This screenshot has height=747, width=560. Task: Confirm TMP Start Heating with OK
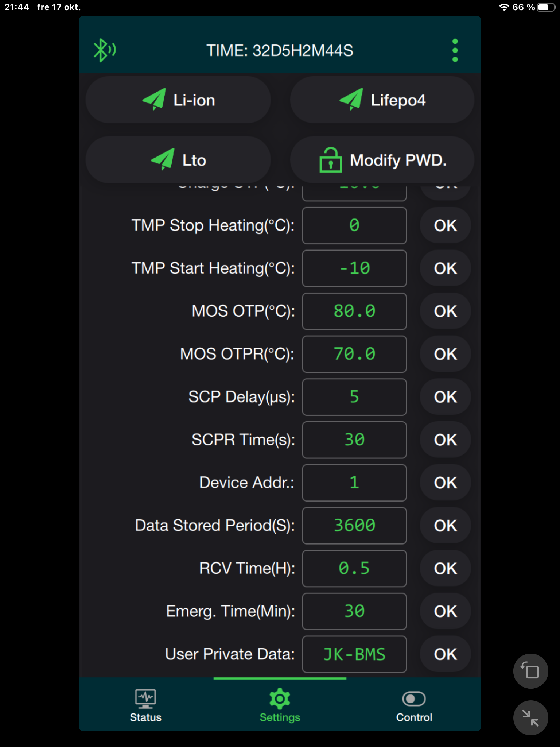pyautogui.click(x=445, y=268)
